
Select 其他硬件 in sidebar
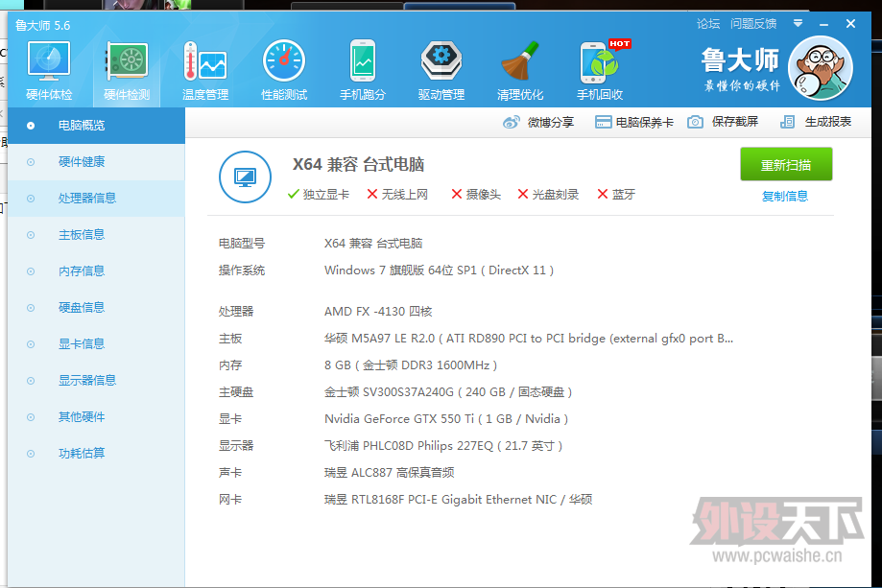[x=96, y=417]
